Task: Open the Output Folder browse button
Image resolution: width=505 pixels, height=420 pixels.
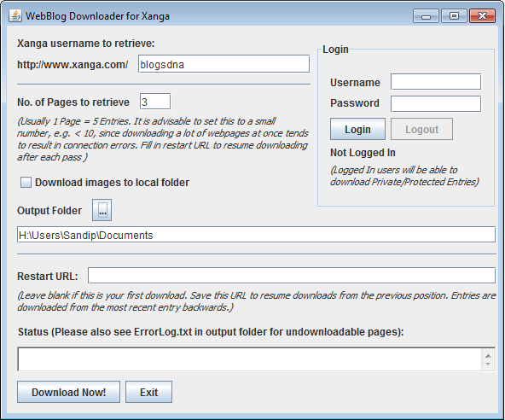Action: pos(102,210)
